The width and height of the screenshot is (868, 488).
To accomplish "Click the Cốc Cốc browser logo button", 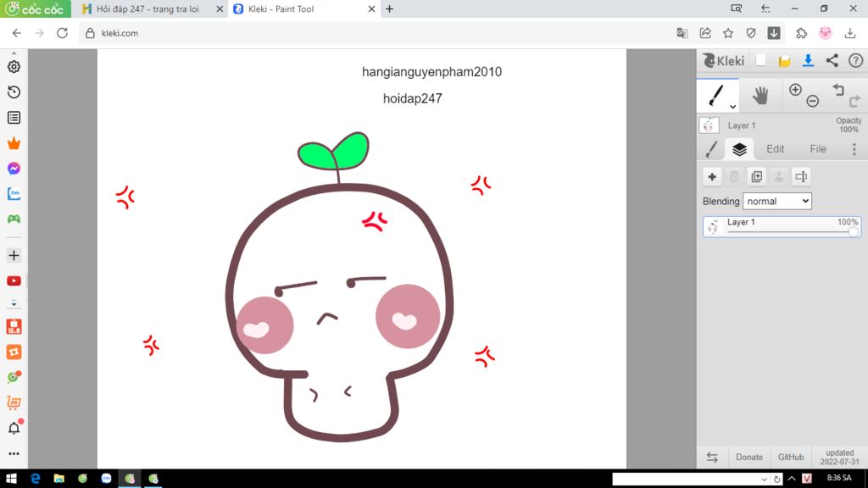I will point(35,8).
